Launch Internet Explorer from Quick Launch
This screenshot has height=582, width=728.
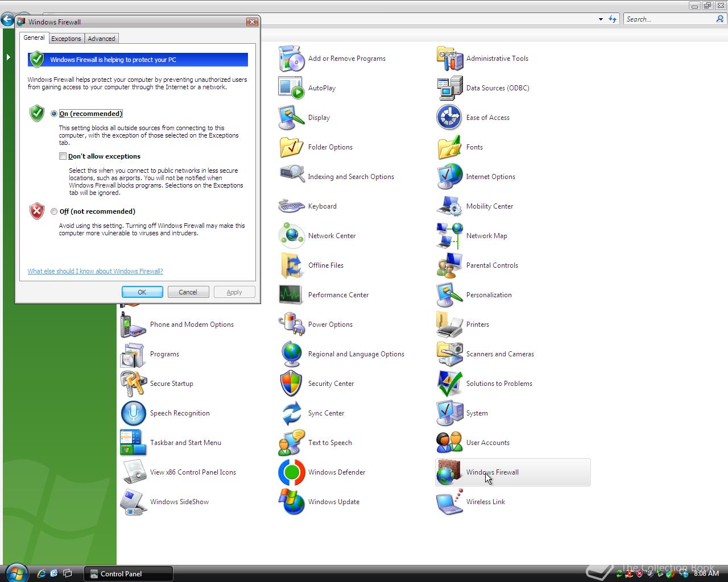point(41,573)
